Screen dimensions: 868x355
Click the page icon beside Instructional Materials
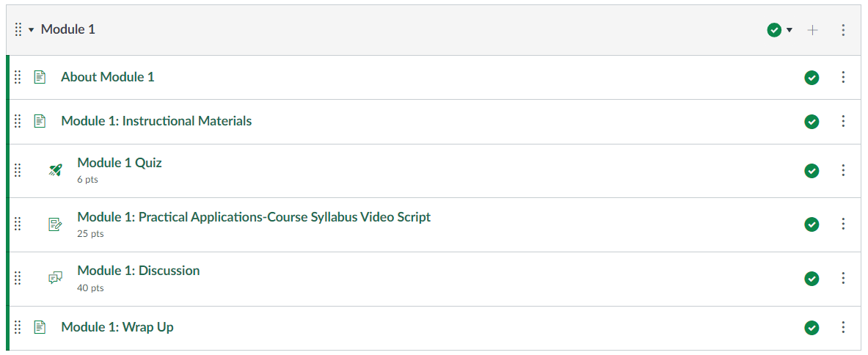[40, 121]
